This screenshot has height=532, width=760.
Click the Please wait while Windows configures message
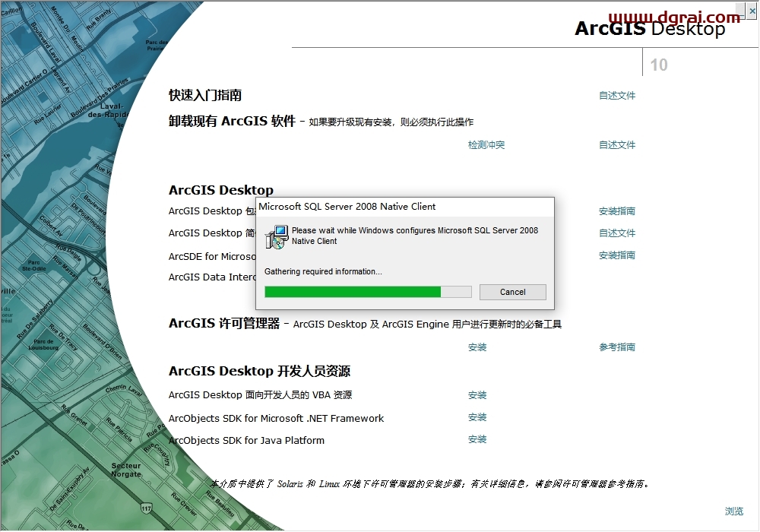tap(415, 236)
